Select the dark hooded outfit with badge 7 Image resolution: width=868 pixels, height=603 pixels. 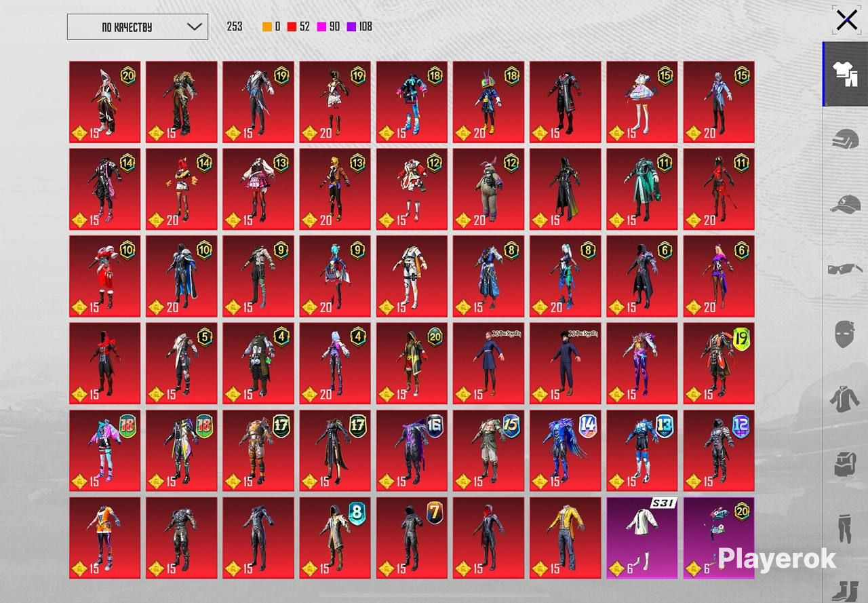coord(412,538)
